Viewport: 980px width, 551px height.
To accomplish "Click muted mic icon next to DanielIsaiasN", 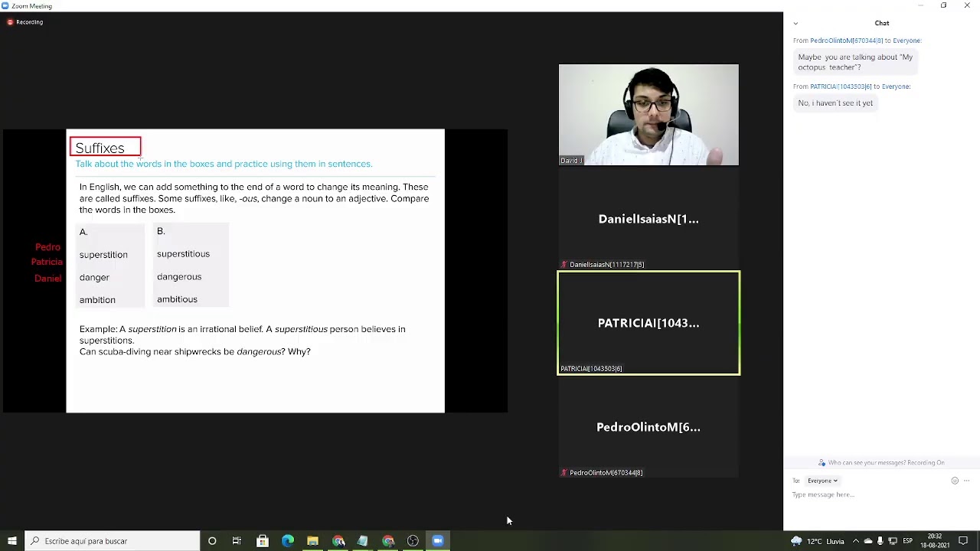I will coord(564,265).
